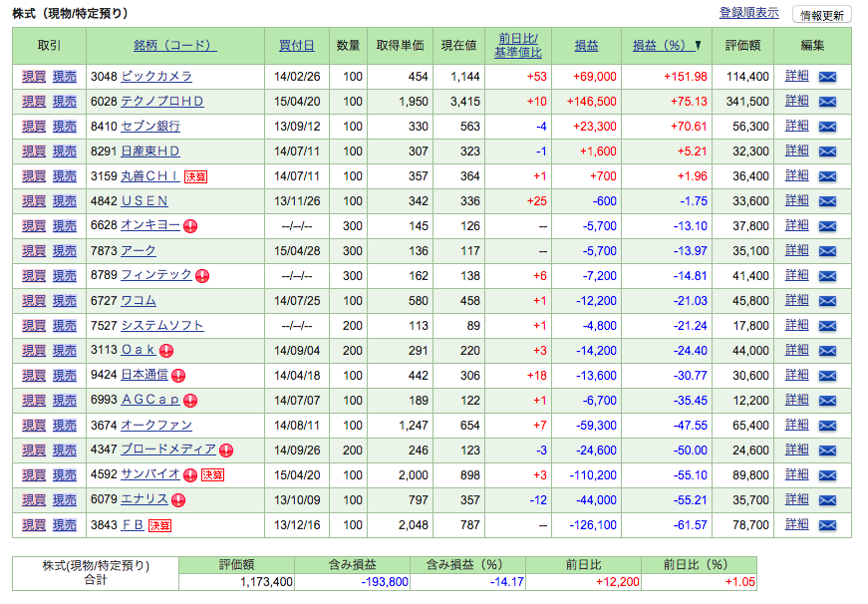The width and height of the screenshot is (868, 604).
Task: Click 現売 in the ビックカメラ row
Action: [64, 77]
